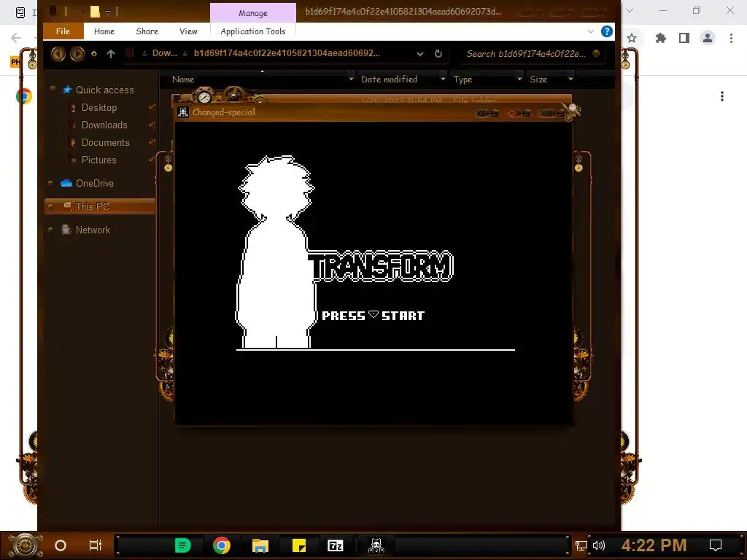This screenshot has height=560, width=747.
Task: Open Chrome extensions puzzle icon
Action: point(660,38)
